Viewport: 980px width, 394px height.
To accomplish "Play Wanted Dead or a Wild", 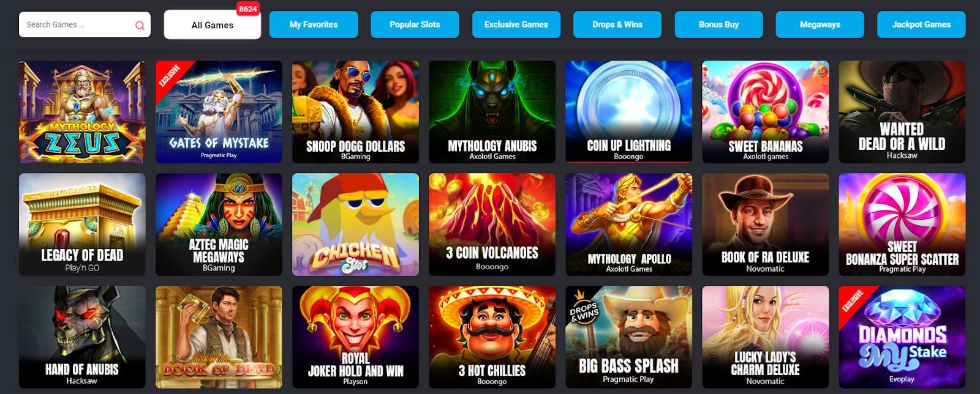I will click(902, 112).
